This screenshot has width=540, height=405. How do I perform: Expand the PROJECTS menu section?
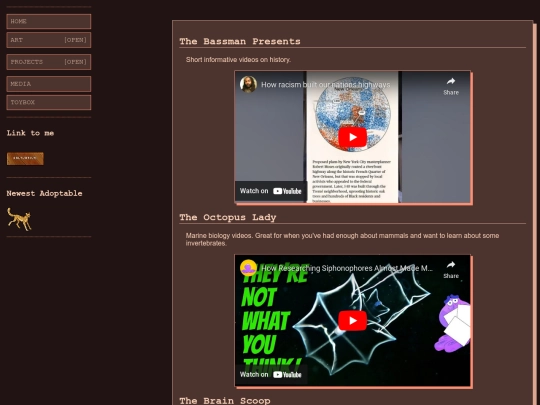pos(49,62)
